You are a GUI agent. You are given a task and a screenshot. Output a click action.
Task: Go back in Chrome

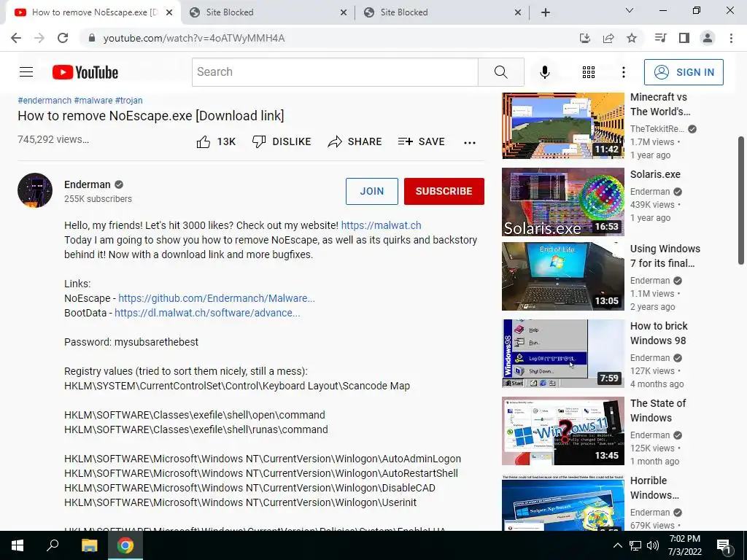point(16,38)
